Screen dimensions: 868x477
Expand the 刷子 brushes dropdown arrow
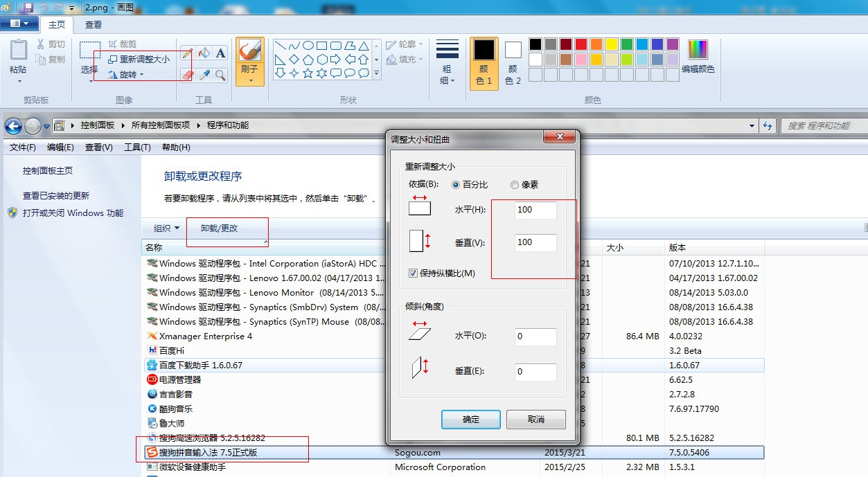249,80
